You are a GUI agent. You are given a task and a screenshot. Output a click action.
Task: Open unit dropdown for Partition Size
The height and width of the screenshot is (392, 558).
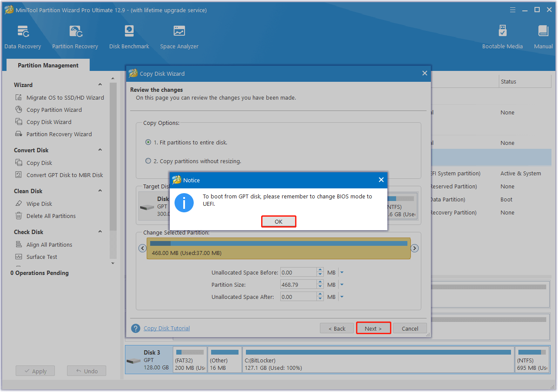342,285
